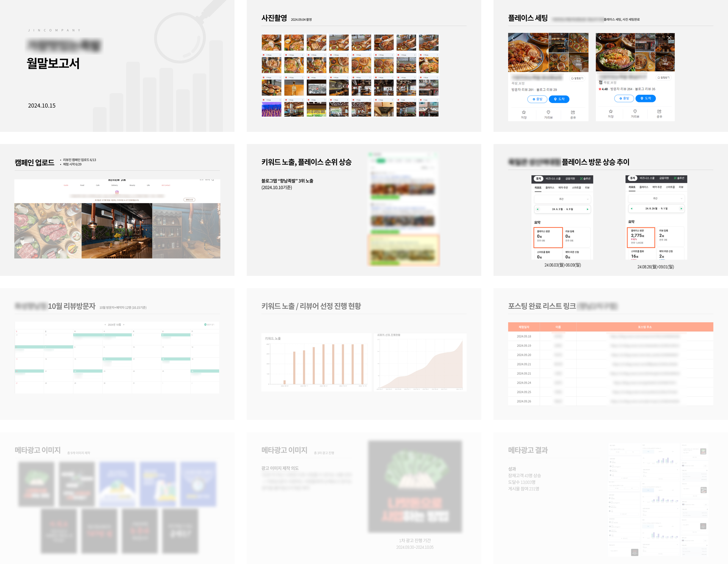Click 알림받기 bell button on left place card
Viewport: 728px width, 564px height.
coord(577,78)
